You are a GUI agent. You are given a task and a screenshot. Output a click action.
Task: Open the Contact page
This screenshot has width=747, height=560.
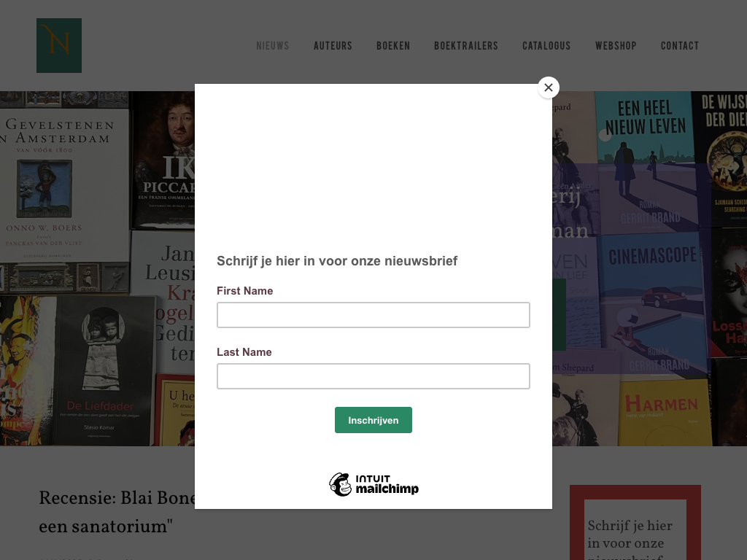pos(679,46)
